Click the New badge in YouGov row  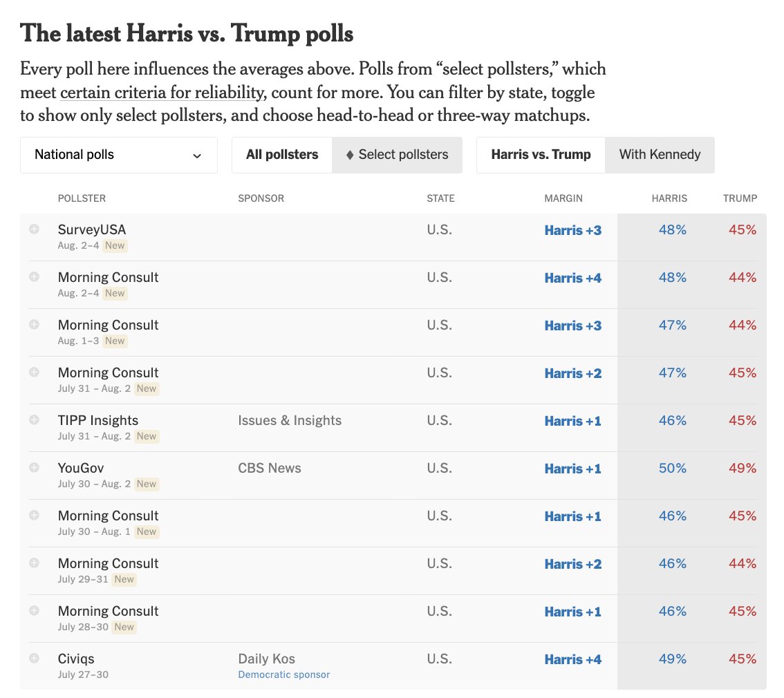click(x=147, y=484)
